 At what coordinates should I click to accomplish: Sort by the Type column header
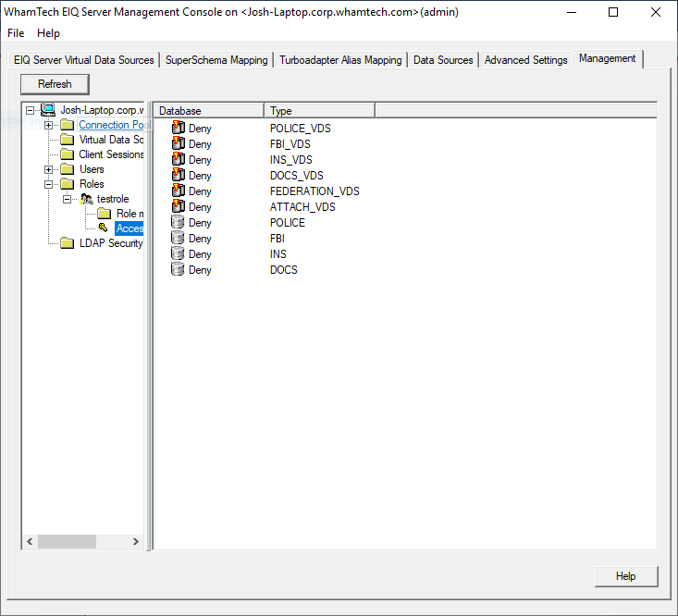[x=319, y=111]
